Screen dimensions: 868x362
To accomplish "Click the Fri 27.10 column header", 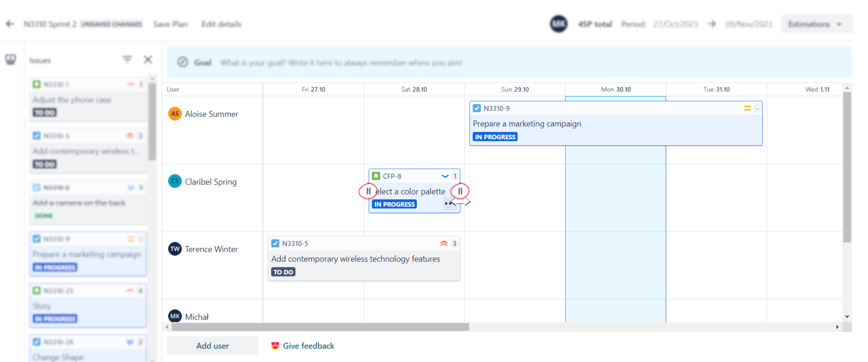I will 313,90.
